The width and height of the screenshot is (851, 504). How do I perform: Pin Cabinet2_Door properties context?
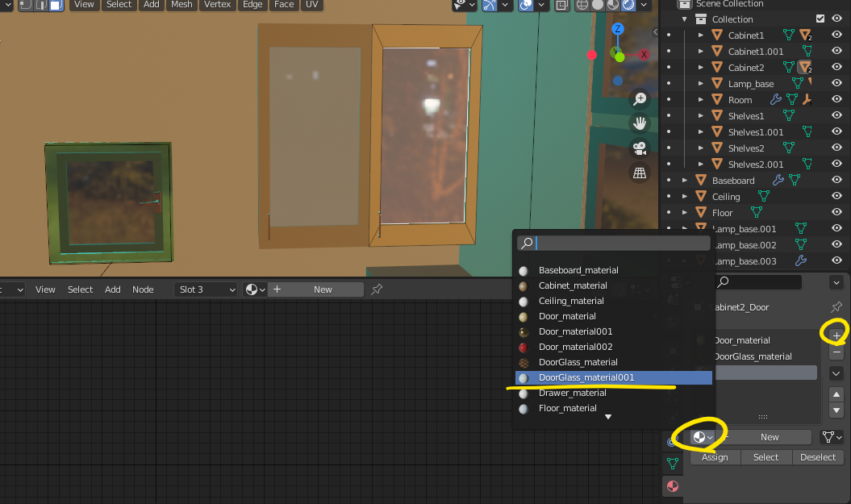click(x=836, y=307)
